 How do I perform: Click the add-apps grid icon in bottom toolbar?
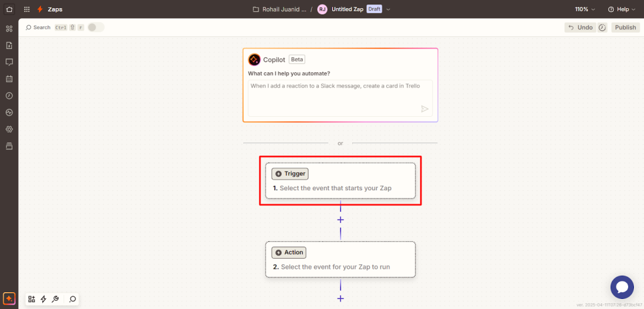pos(31,299)
